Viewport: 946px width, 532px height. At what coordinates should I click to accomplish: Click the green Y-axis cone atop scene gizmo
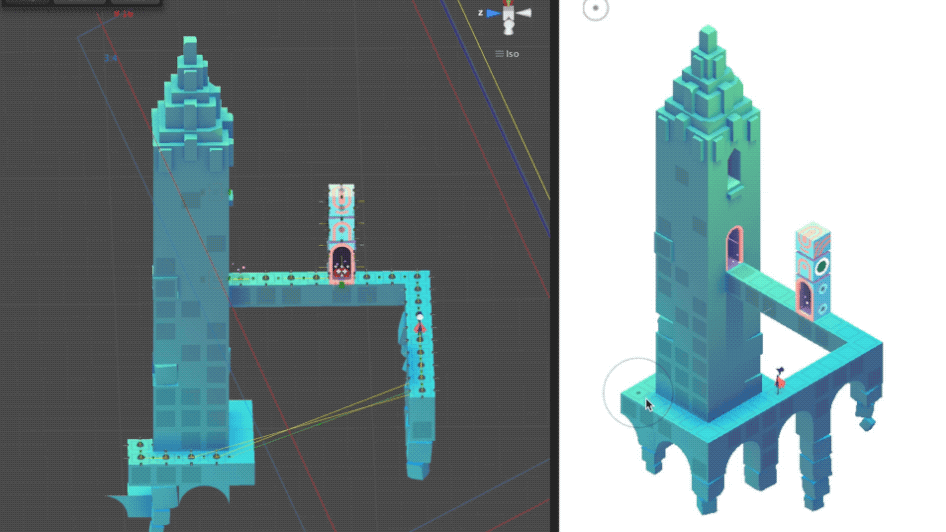point(509,3)
